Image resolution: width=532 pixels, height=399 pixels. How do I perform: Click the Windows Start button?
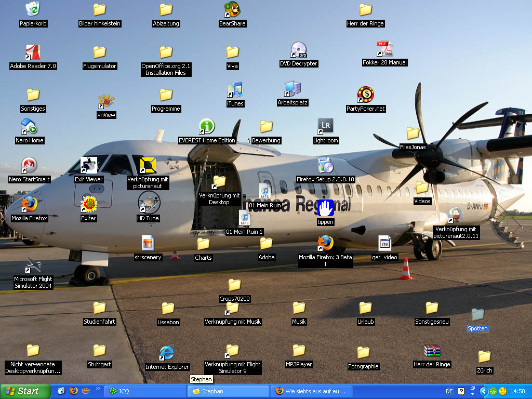[x=25, y=391]
